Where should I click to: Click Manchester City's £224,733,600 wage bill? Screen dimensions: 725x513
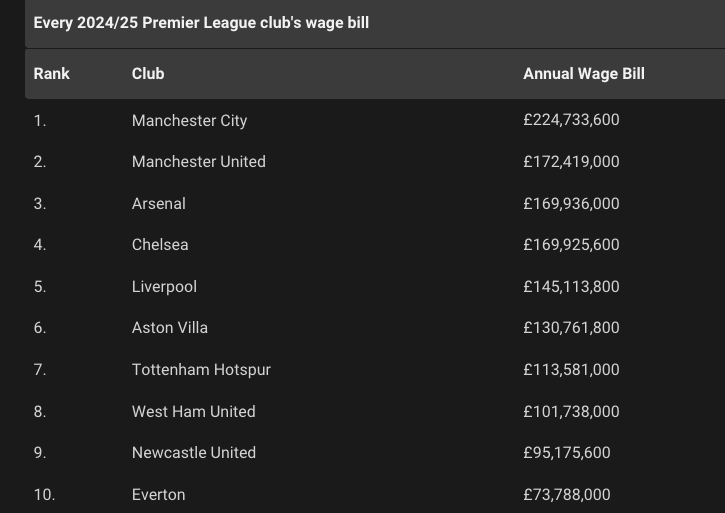(571, 120)
